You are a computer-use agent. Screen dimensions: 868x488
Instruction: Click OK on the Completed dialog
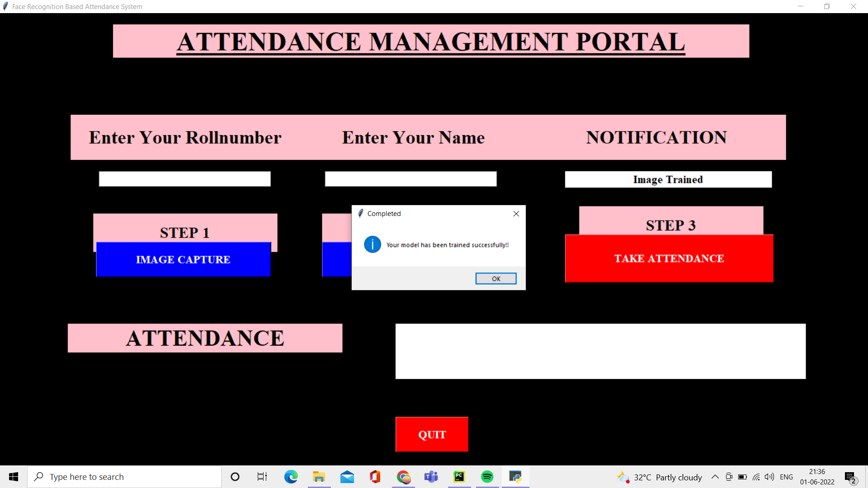pos(495,278)
